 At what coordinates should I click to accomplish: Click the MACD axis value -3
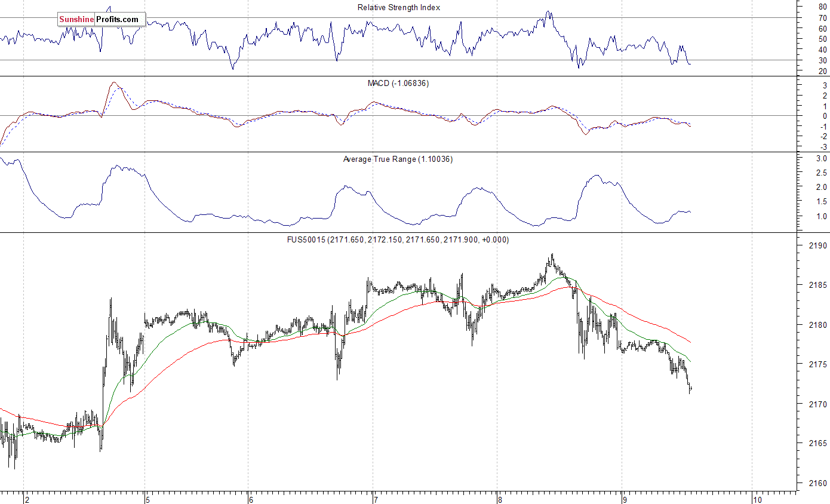click(823, 147)
